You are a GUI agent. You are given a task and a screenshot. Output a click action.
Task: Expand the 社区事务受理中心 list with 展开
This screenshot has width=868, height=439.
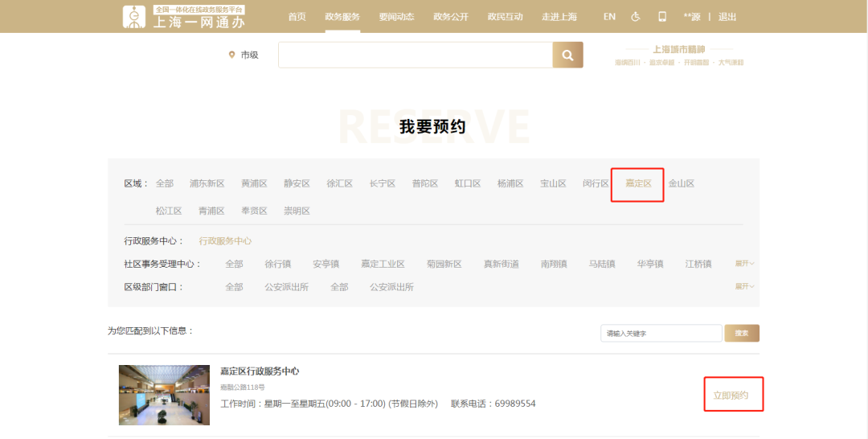[744, 264]
